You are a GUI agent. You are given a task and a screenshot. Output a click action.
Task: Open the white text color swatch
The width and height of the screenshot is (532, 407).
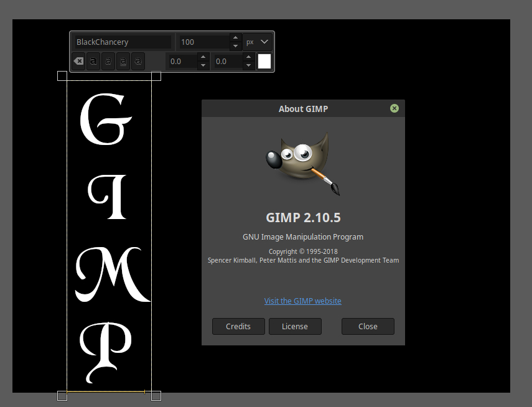(264, 62)
